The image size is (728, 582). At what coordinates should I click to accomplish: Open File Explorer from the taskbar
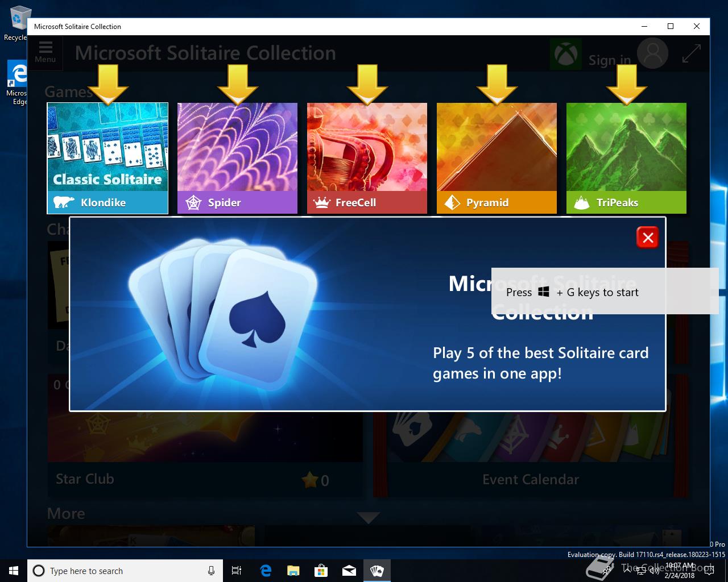pyautogui.click(x=293, y=571)
